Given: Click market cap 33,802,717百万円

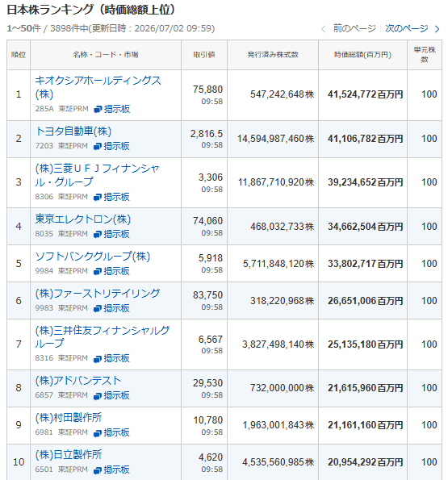Looking at the screenshot, I should (365, 264).
